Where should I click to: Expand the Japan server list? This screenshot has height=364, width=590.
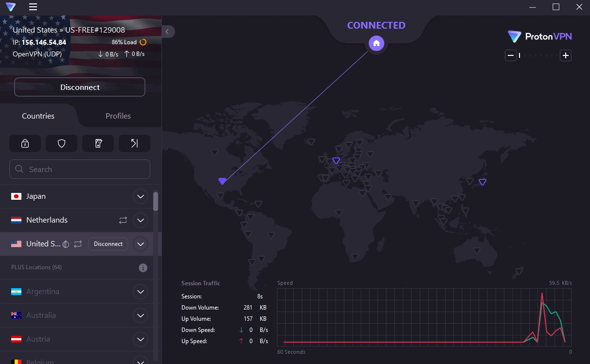click(140, 196)
